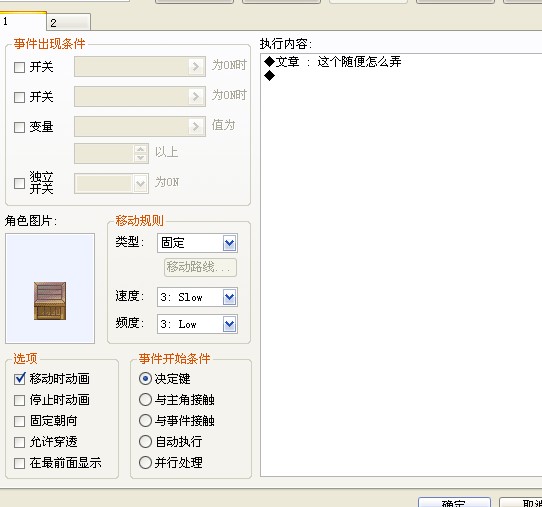This screenshot has width=542, height=507.
Task: Check the 停止时动画 option
Action: (x=19, y=400)
